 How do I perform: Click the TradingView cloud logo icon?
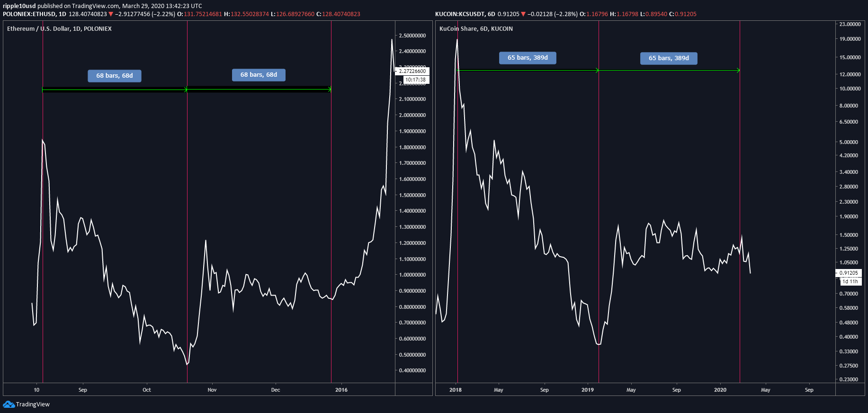pos(9,404)
